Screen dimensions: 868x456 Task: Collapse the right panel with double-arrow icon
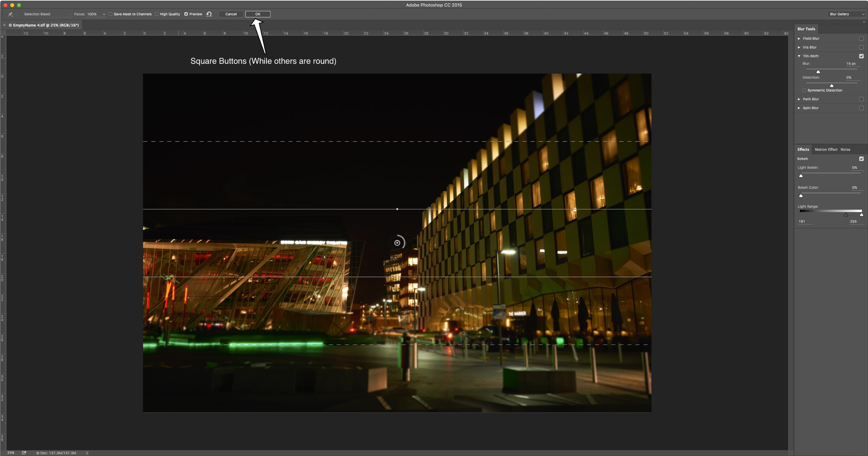[864, 22]
